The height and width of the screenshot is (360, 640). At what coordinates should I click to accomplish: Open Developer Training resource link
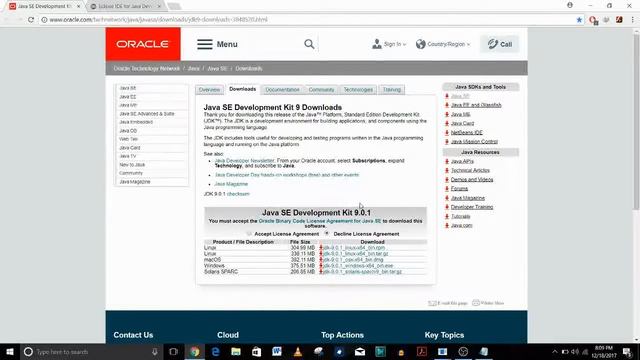(472, 207)
